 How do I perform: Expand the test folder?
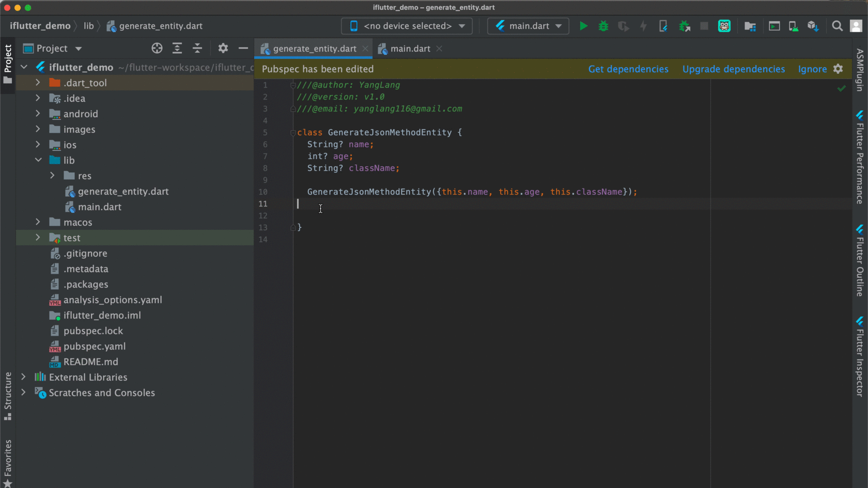tap(38, 238)
